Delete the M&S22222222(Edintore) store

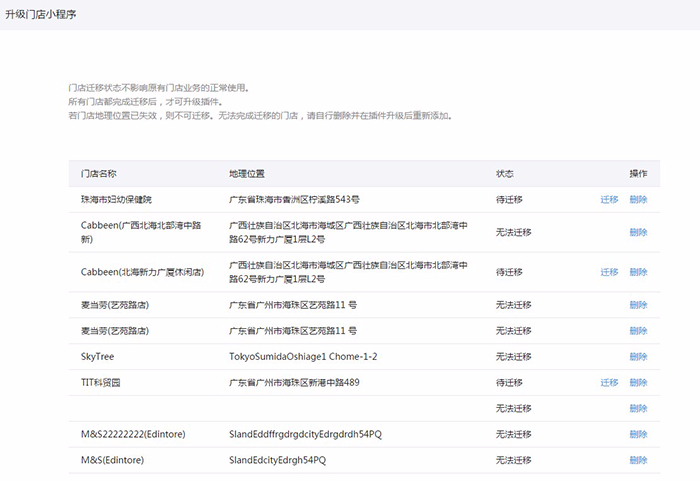point(638,435)
